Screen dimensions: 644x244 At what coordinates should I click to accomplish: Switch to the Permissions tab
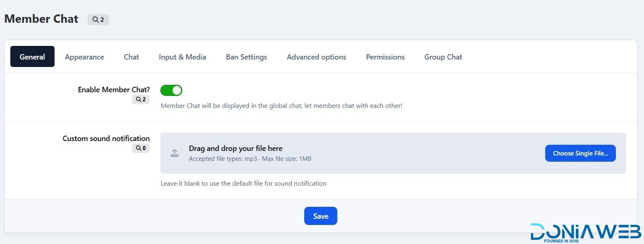pyautogui.click(x=385, y=57)
